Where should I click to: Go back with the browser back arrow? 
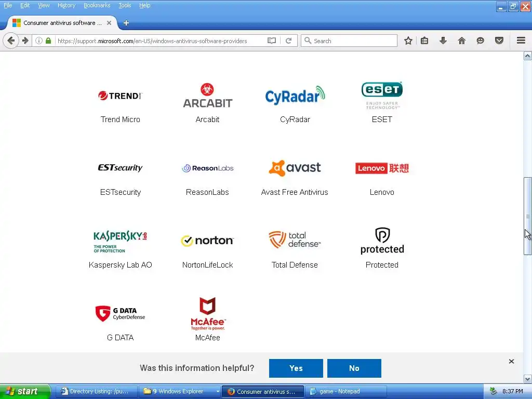click(11, 41)
